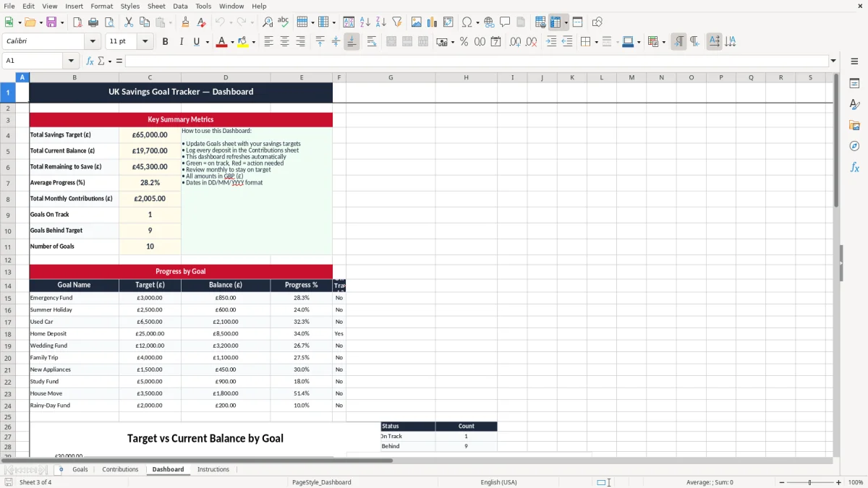Toggle Center Horizontally alignment
868x488 pixels.
284,42
